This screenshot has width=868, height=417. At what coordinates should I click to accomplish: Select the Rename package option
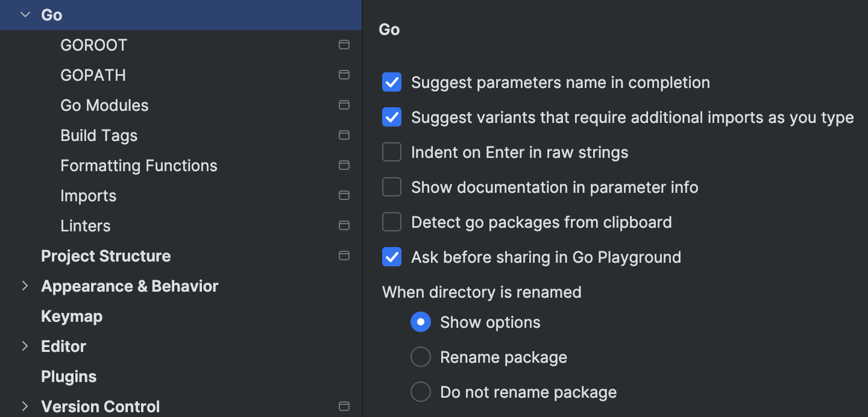click(420, 357)
